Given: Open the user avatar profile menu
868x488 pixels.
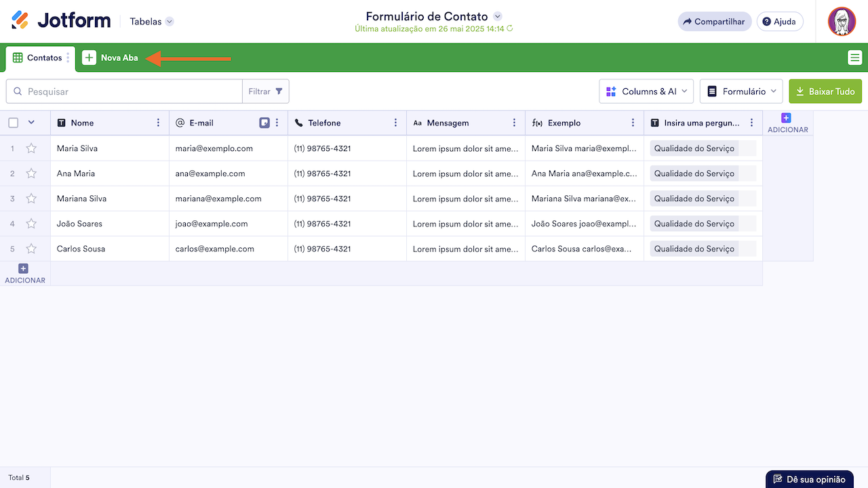Looking at the screenshot, I should [x=842, y=22].
